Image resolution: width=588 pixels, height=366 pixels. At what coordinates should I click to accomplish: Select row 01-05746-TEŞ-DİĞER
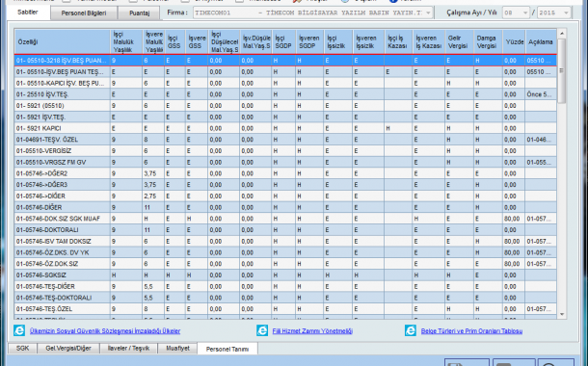coord(285,286)
